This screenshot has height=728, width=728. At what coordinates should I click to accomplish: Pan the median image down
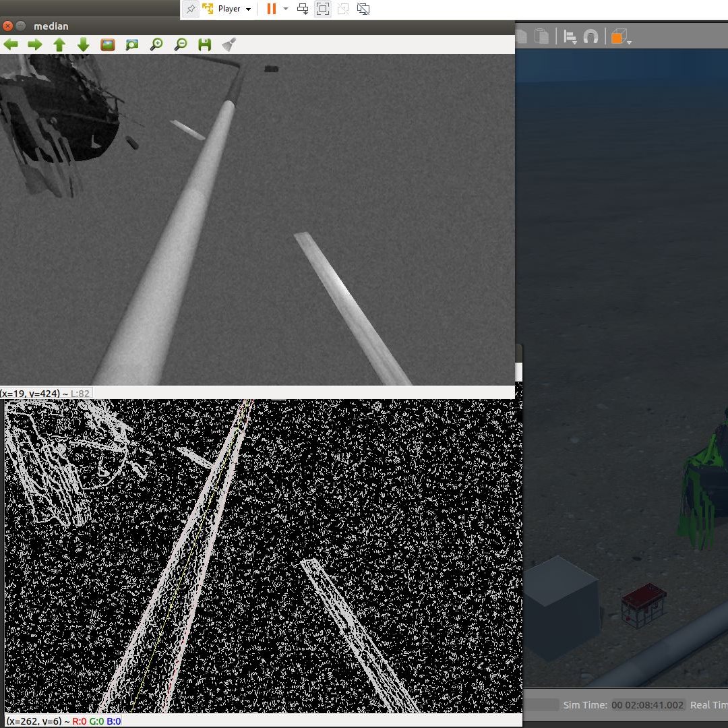[83, 44]
